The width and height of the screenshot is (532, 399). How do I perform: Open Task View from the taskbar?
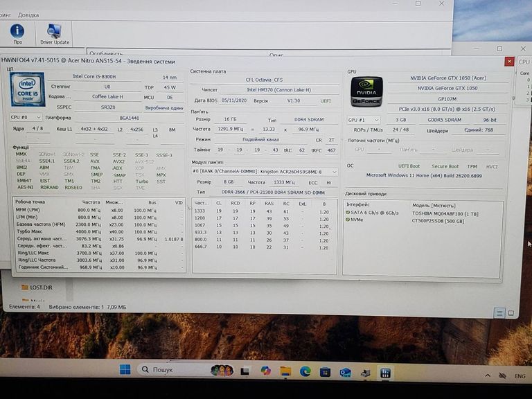pyautogui.click(x=245, y=371)
